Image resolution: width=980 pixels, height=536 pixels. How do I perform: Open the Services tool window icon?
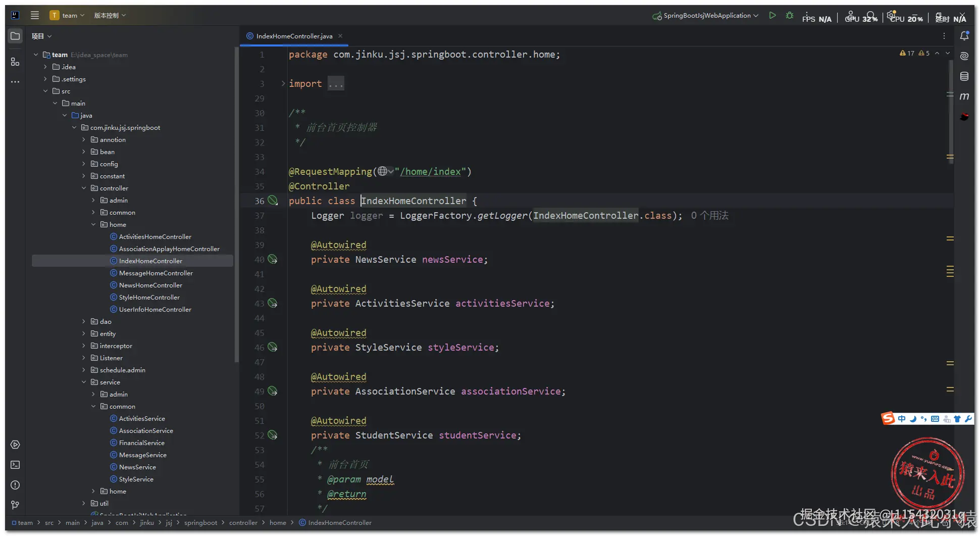(x=15, y=445)
